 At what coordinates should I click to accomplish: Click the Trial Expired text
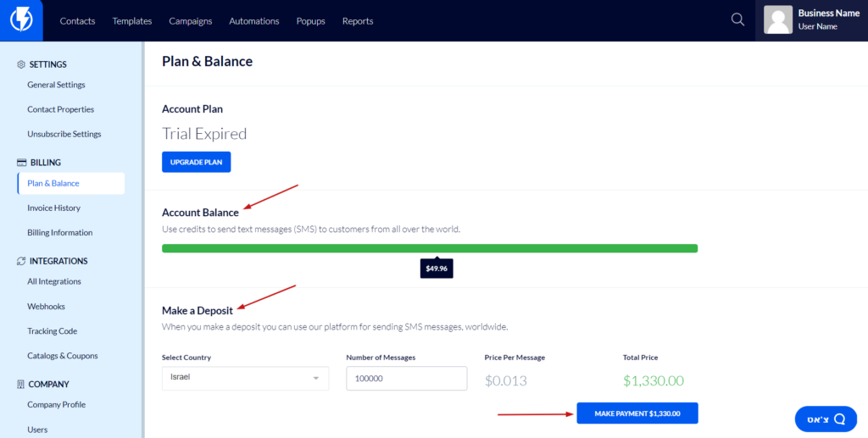204,134
